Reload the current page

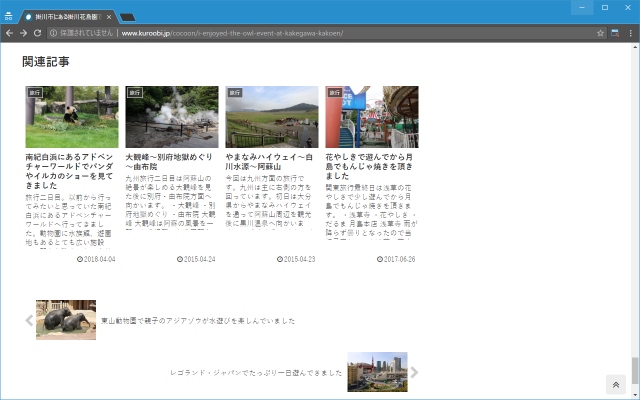[x=37, y=33]
